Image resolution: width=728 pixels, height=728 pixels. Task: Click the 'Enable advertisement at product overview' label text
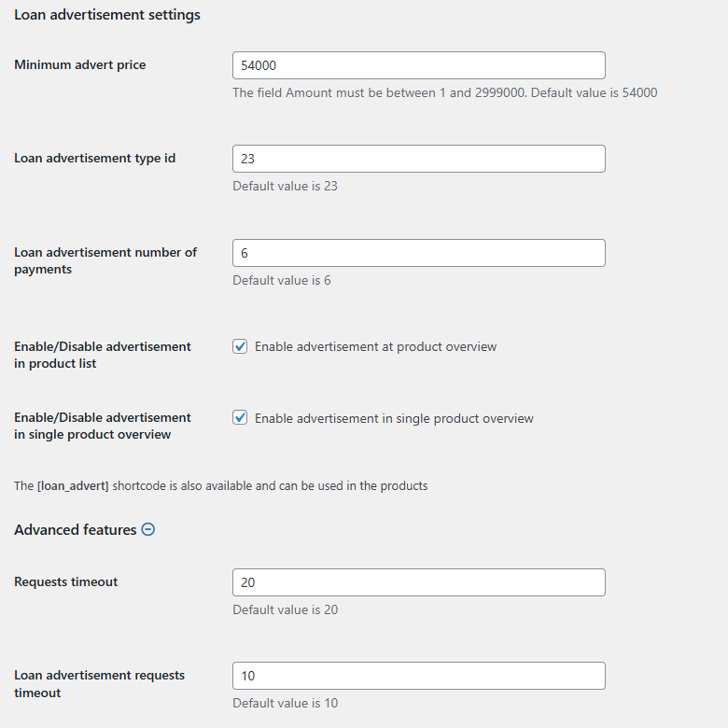coord(375,346)
